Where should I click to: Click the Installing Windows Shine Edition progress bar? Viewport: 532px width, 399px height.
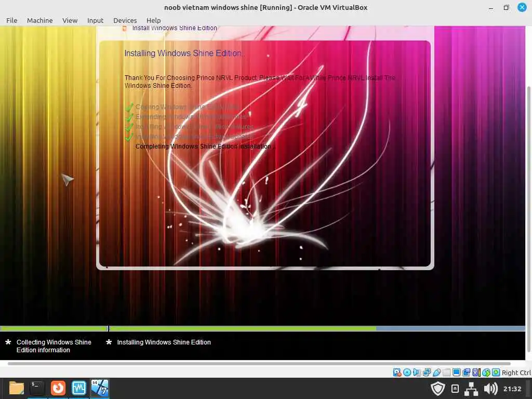(317, 328)
